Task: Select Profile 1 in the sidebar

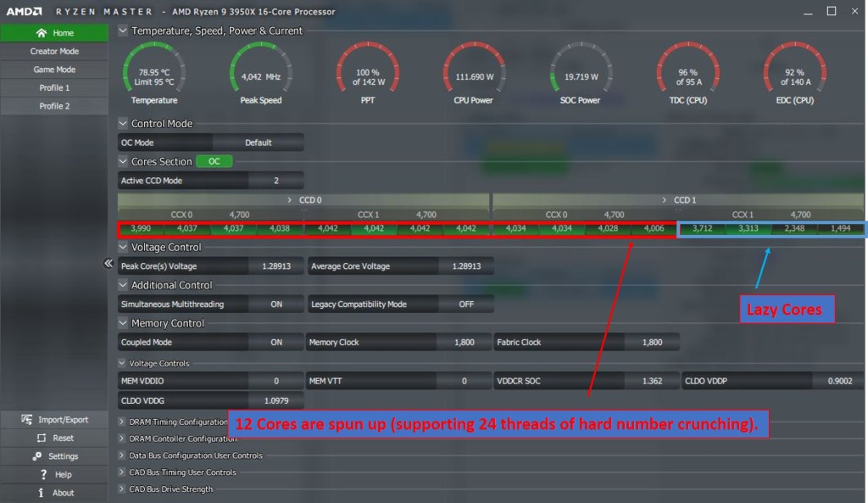Action: pos(54,88)
